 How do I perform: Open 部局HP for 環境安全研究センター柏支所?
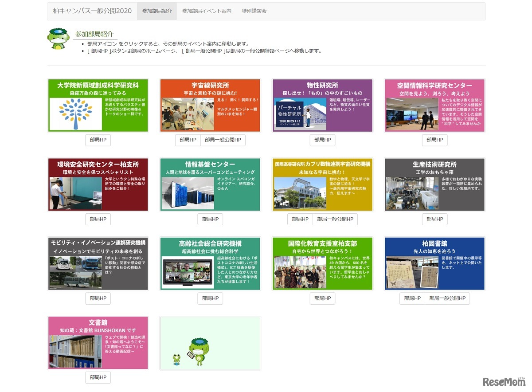98,219
